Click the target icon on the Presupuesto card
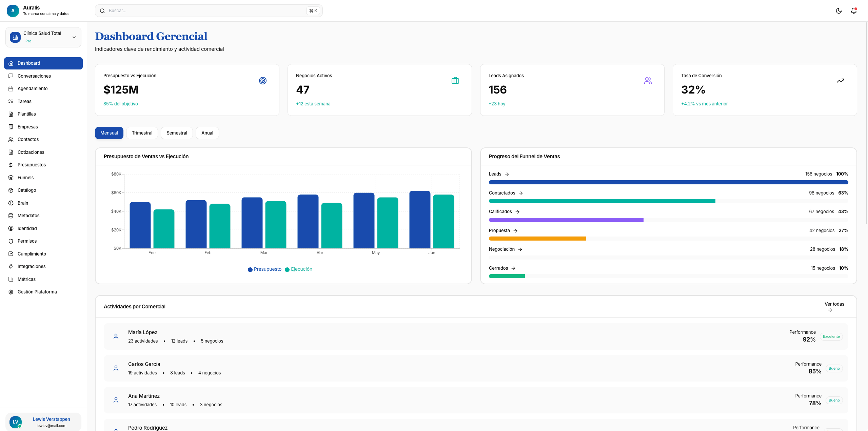The width and height of the screenshot is (868, 431). 262,81
